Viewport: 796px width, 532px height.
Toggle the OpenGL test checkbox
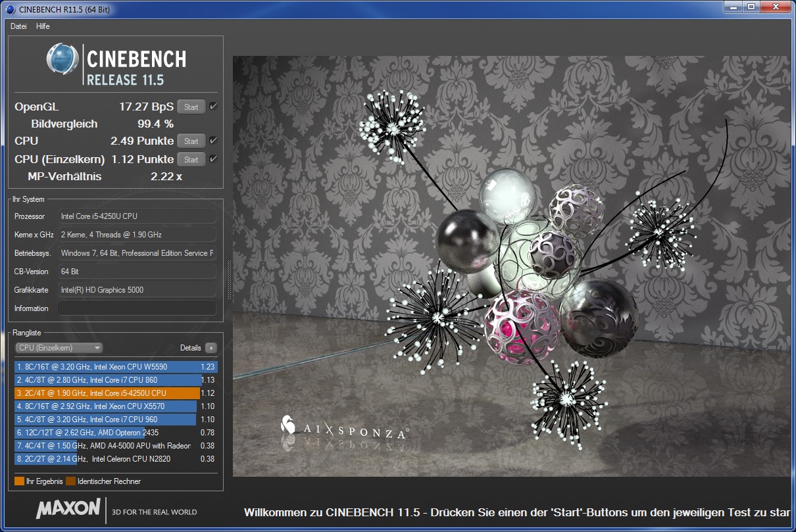(x=213, y=107)
